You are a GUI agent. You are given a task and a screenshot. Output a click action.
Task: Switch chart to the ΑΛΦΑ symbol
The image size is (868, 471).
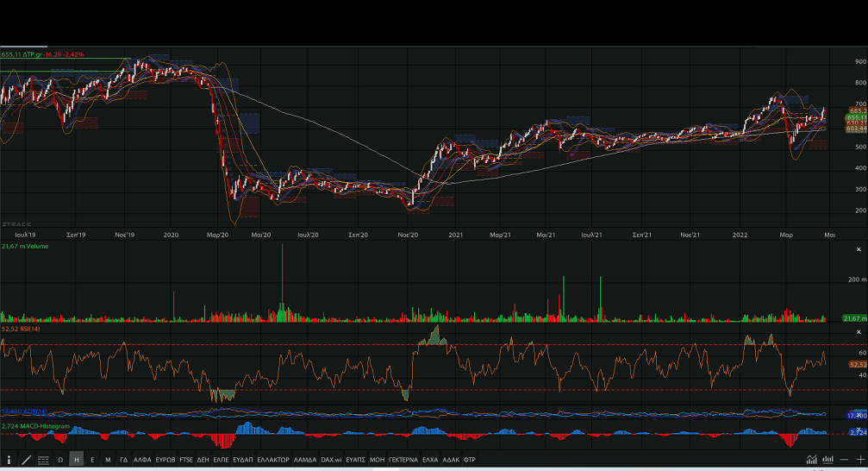pos(142,460)
